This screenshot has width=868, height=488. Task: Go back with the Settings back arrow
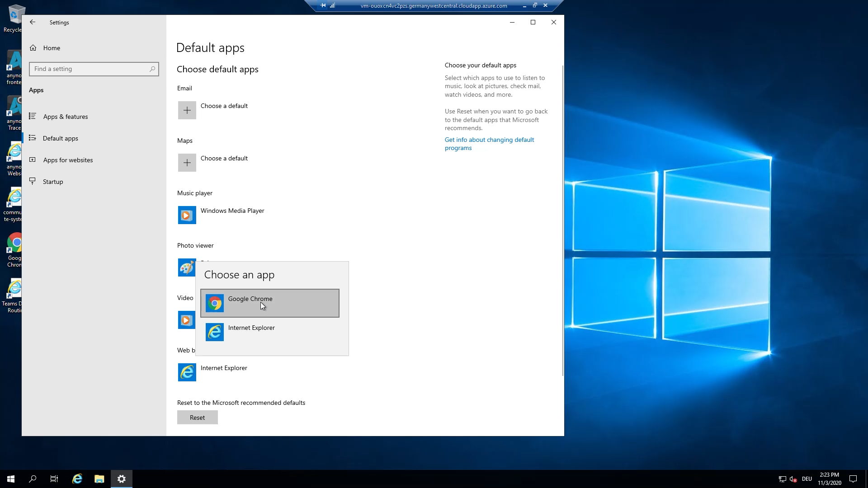[x=33, y=22]
